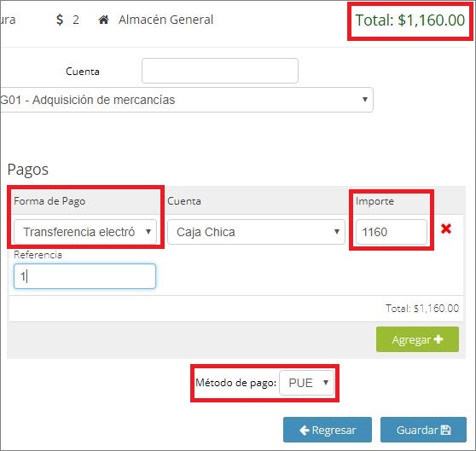The width and height of the screenshot is (476, 451).
Task: Click the left arrow icon on Regresar
Action: click(305, 430)
